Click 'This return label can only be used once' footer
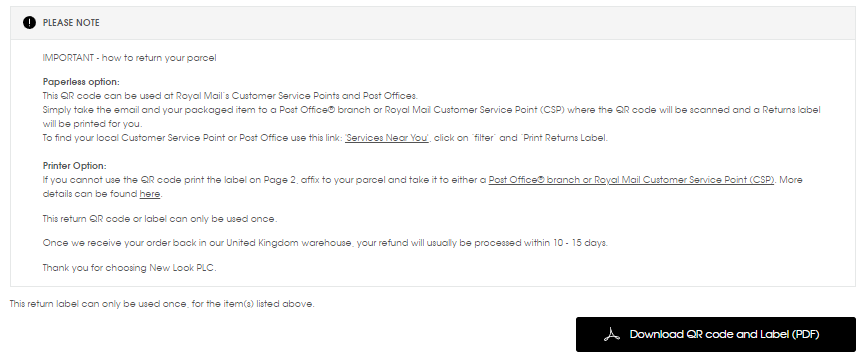This screenshot has height=362, width=868. point(162,304)
